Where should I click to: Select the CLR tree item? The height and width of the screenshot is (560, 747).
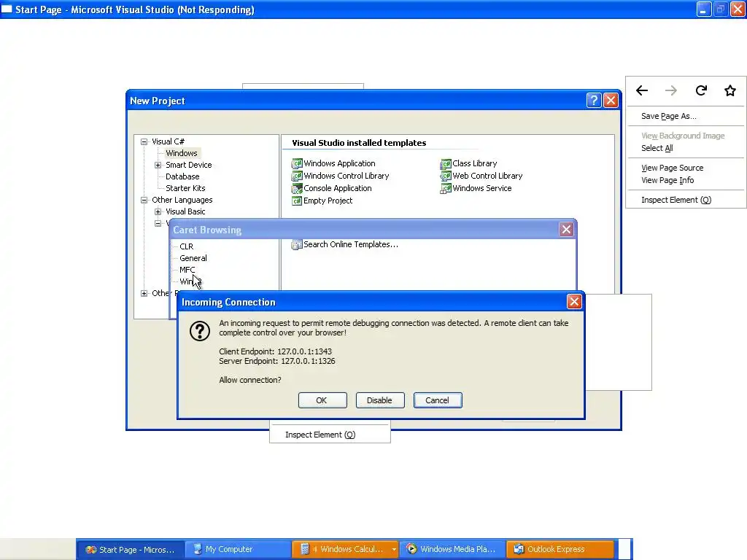click(x=186, y=246)
